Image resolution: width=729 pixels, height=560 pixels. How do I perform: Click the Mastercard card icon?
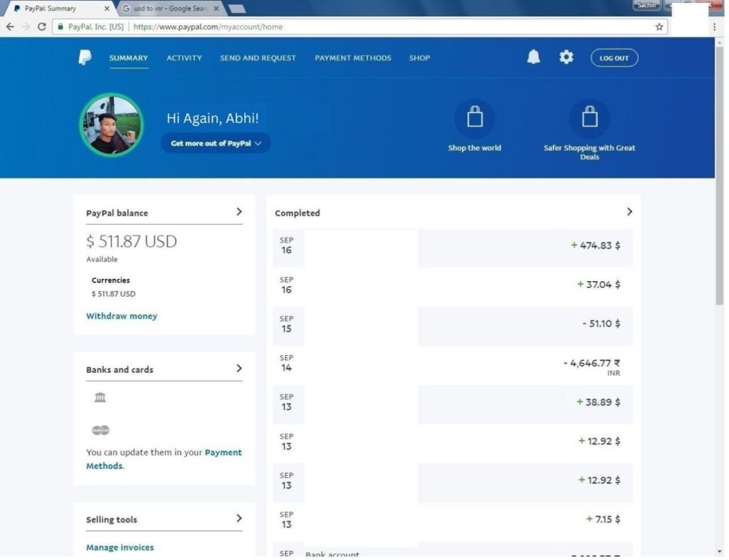click(x=100, y=430)
